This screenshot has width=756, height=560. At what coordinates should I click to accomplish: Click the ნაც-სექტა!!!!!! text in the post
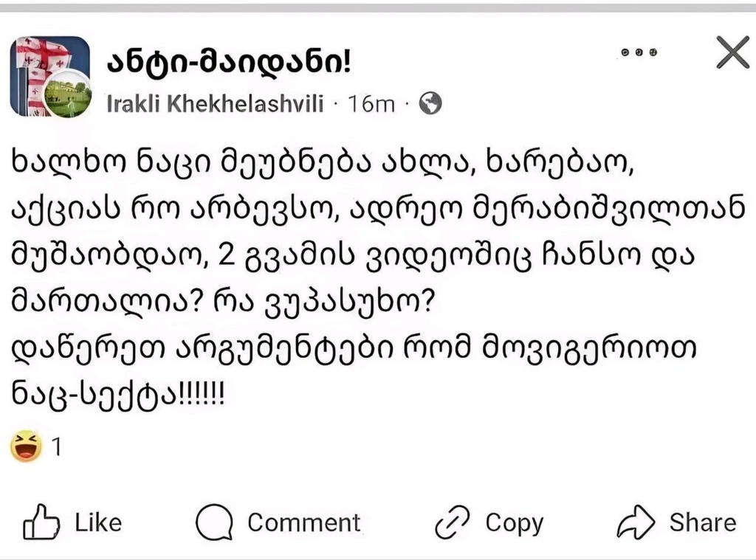(117, 390)
